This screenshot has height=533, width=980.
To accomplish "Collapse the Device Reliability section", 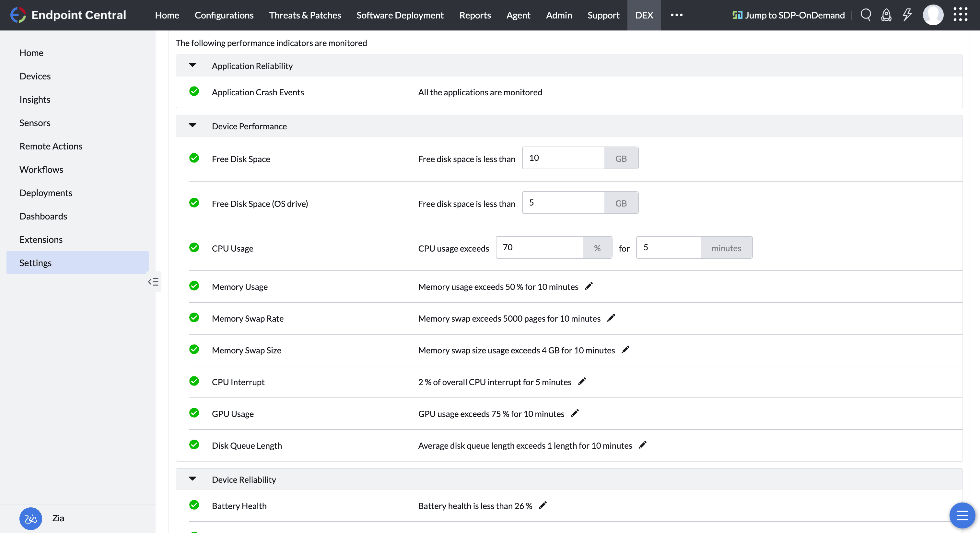I will tap(192, 479).
